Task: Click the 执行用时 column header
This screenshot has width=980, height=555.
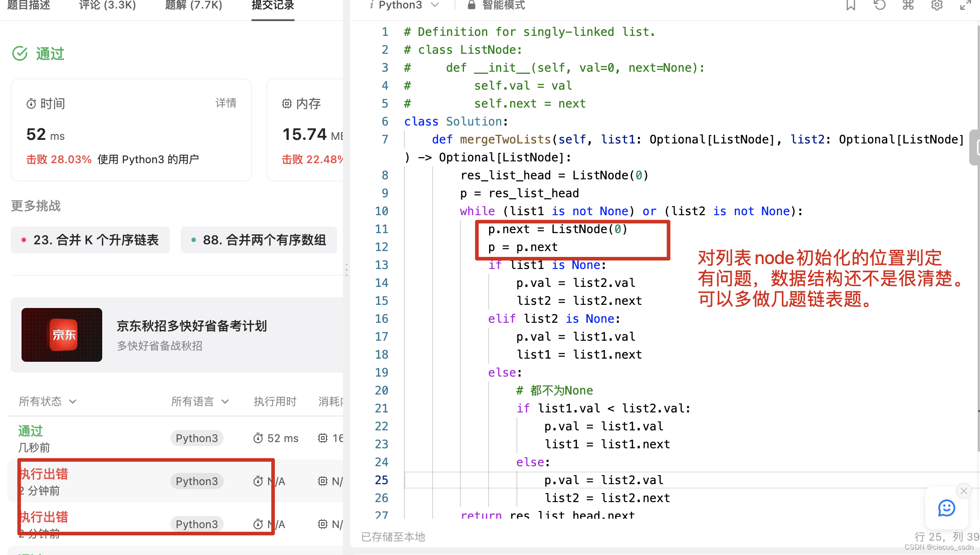Action: click(x=275, y=401)
